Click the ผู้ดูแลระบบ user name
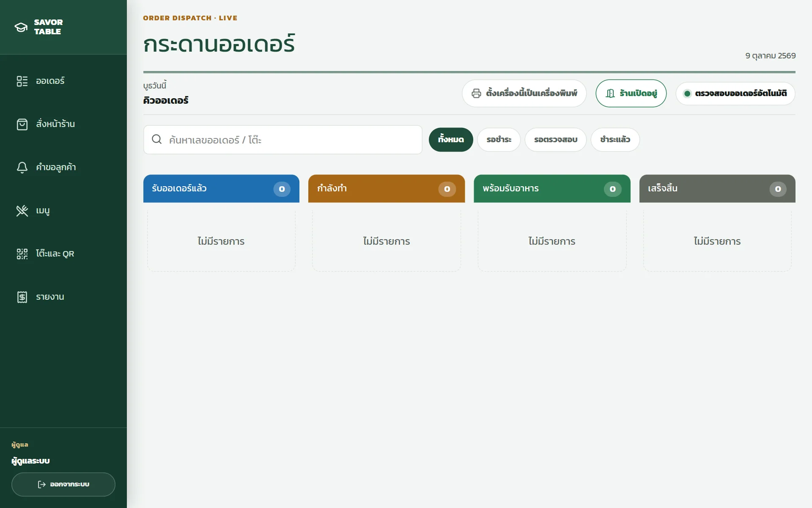Screen dimensions: 812x508 (30, 461)
